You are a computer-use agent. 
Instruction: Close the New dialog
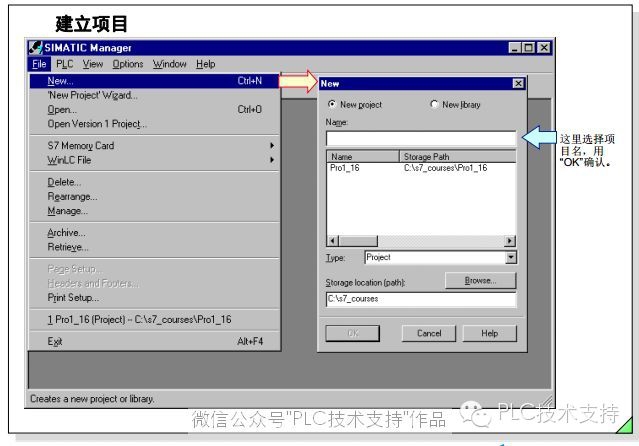point(518,84)
